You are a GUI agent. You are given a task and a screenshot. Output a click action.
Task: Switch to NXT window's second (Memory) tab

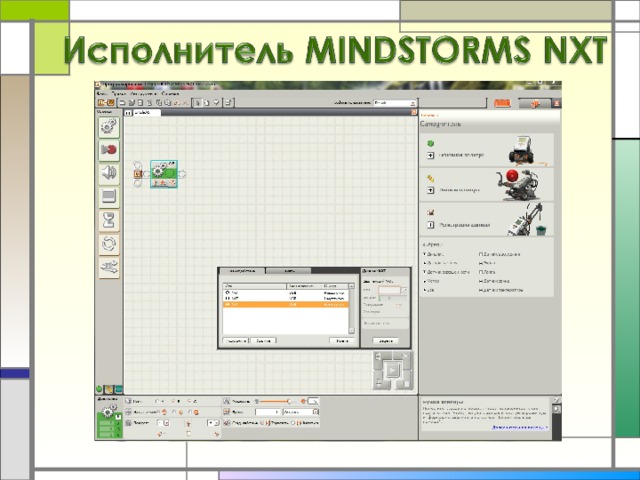pyautogui.click(x=289, y=271)
